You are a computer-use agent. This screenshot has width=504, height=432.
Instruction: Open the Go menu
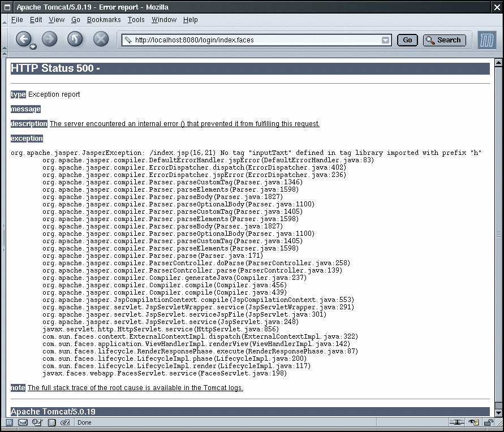(76, 20)
